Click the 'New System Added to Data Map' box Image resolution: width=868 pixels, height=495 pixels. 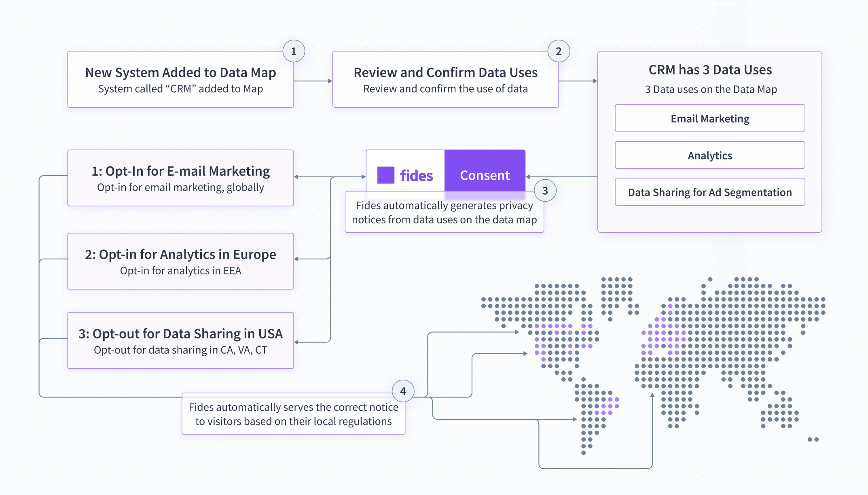pos(180,79)
